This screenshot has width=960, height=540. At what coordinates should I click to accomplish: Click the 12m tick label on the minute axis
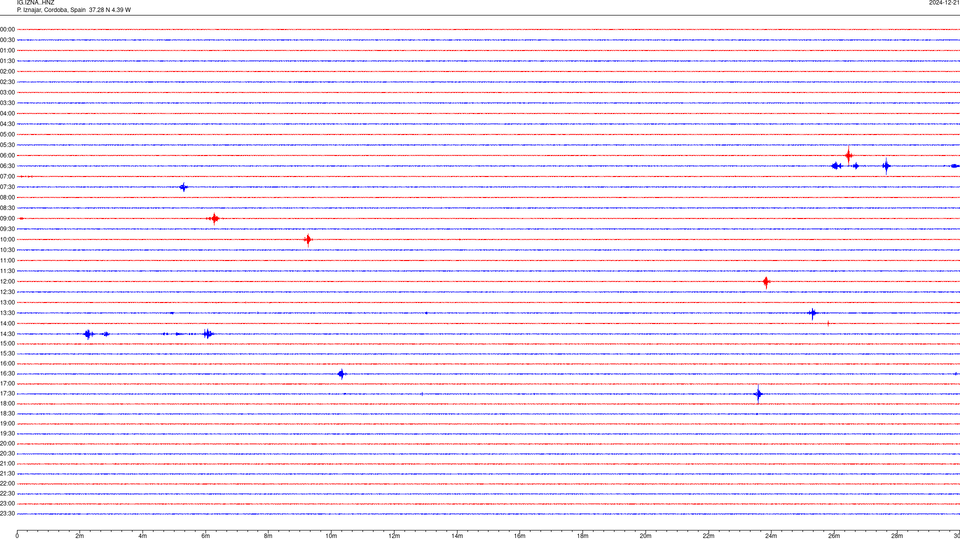pyautogui.click(x=394, y=536)
